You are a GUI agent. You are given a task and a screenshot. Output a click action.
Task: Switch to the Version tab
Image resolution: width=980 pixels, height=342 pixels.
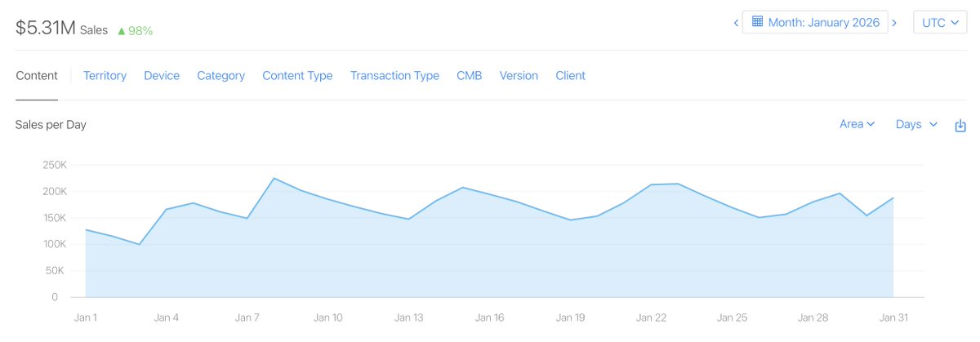tap(519, 75)
